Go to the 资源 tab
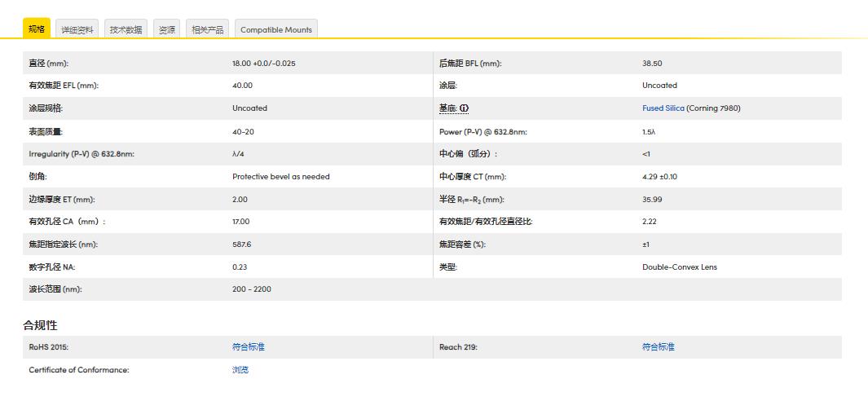This screenshot has width=868, height=401. pos(166,30)
